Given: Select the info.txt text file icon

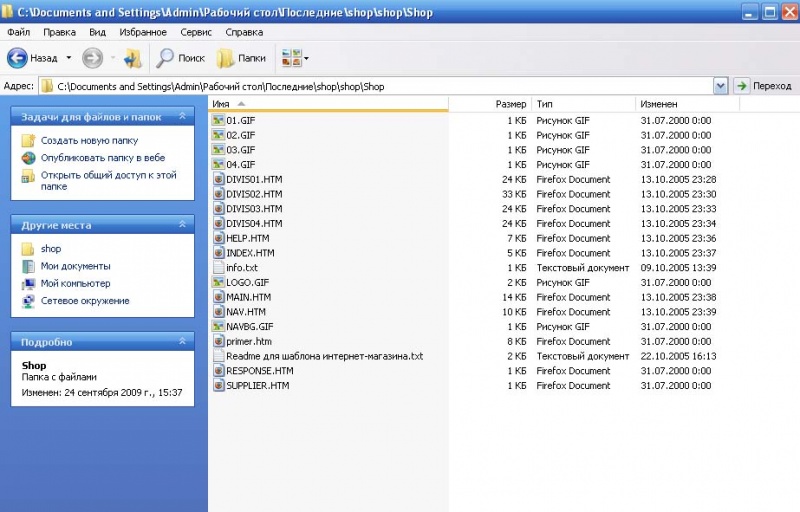Looking at the screenshot, I should 218,268.
